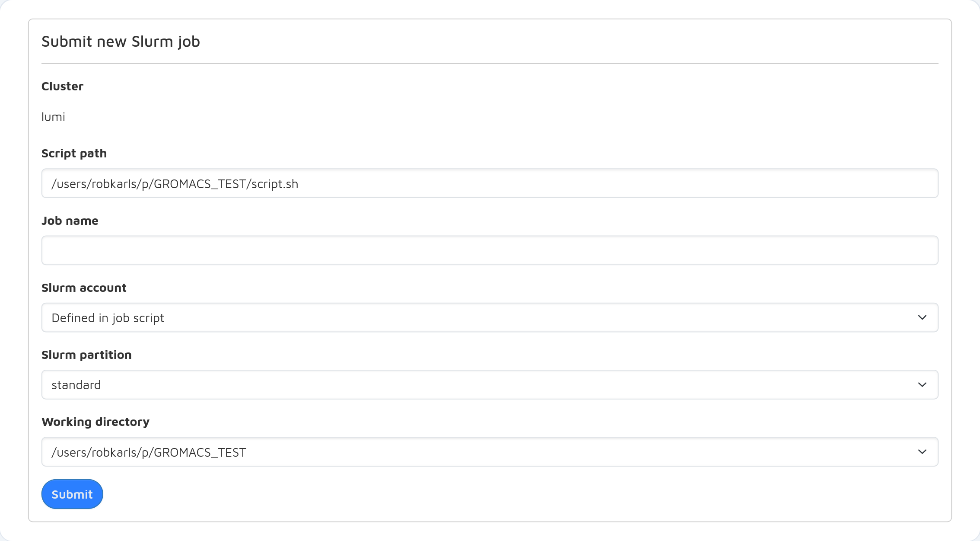Image resolution: width=980 pixels, height=541 pixels.
Task: Click the Slurm partition label
Action: coord(86,355)
